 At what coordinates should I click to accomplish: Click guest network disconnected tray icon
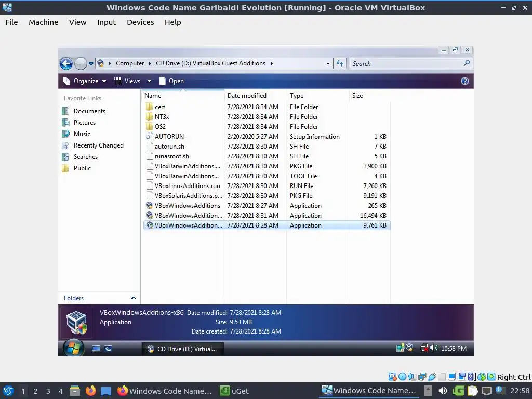click(424, 348)
